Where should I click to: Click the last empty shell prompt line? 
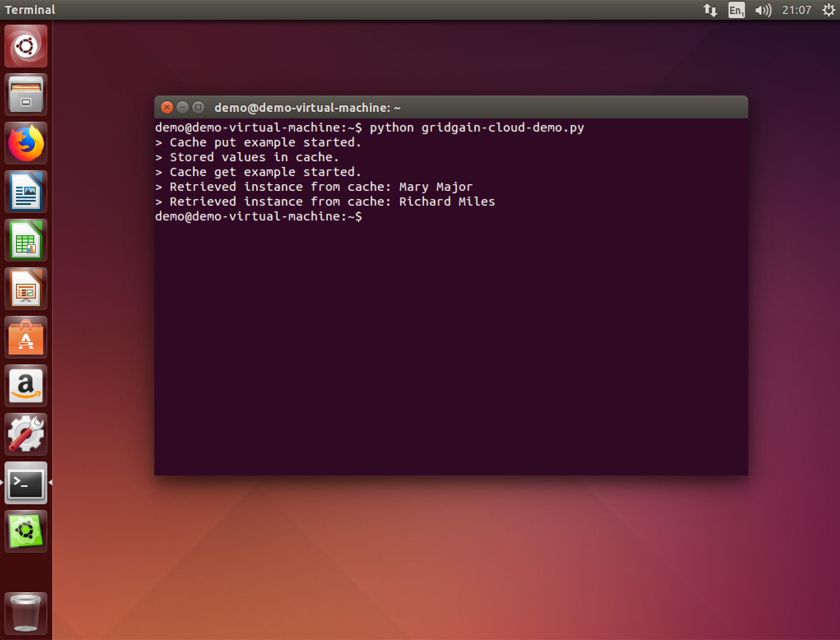259,217
